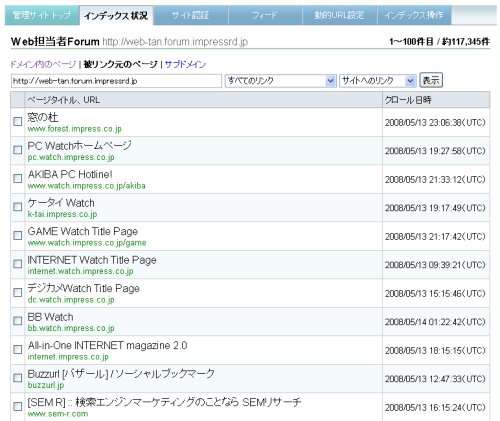Open pc.watch.impress.co.jp URL
Screen dimensions: 500x421
(71, 157)
